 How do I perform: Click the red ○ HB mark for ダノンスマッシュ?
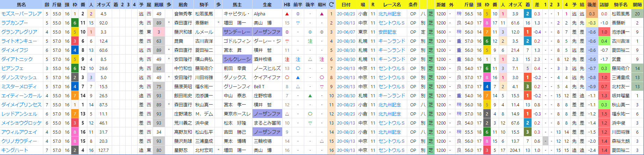click(x=287, y=78)
